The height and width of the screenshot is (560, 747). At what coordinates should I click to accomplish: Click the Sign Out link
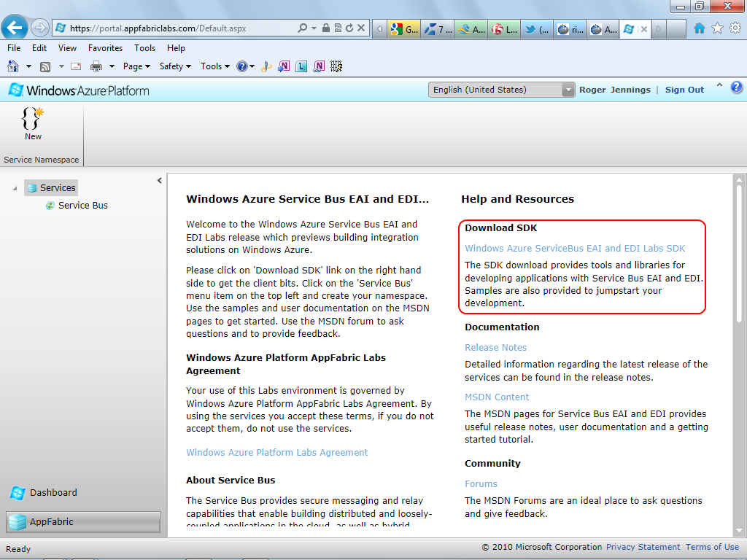pyautogui.click(x=684, y=90)
